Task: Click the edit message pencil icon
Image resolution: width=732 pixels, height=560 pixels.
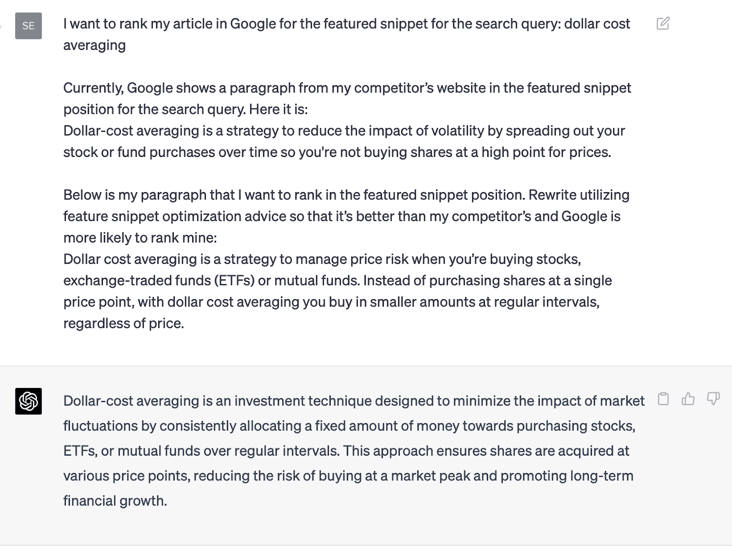Action: (x=663, y=23)
